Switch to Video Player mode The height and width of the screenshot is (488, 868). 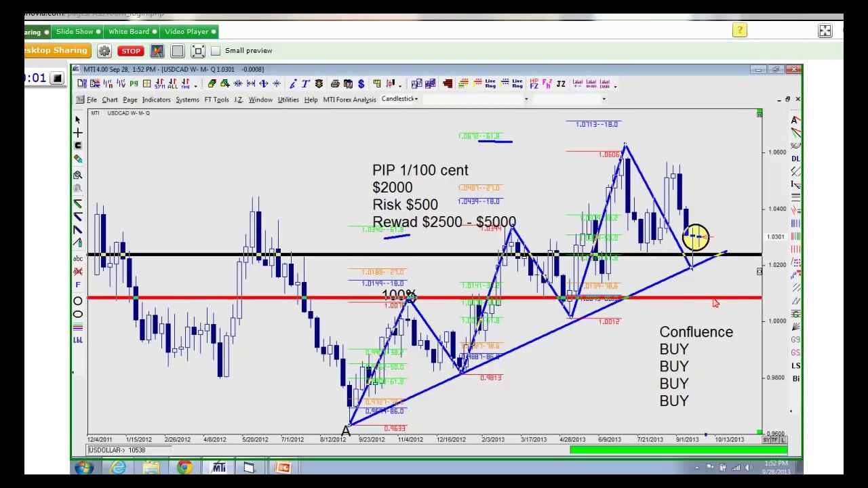coord(190,31)
